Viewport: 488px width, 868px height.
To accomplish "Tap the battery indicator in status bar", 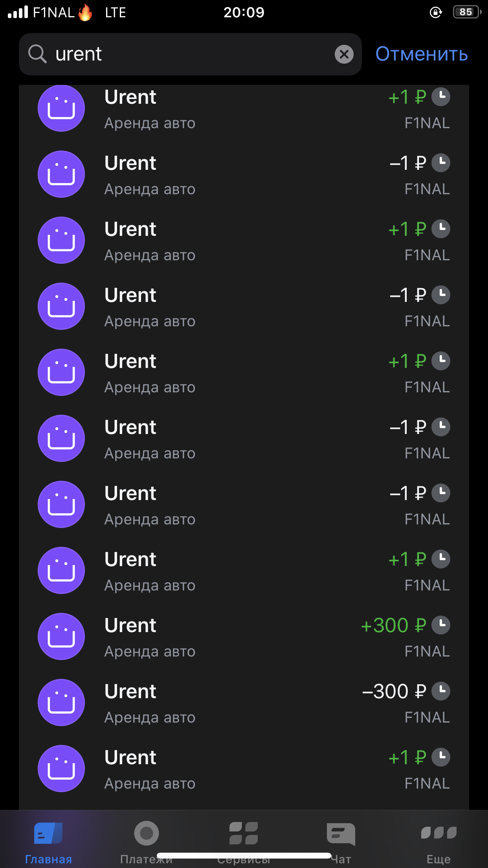I will (467, 12).
